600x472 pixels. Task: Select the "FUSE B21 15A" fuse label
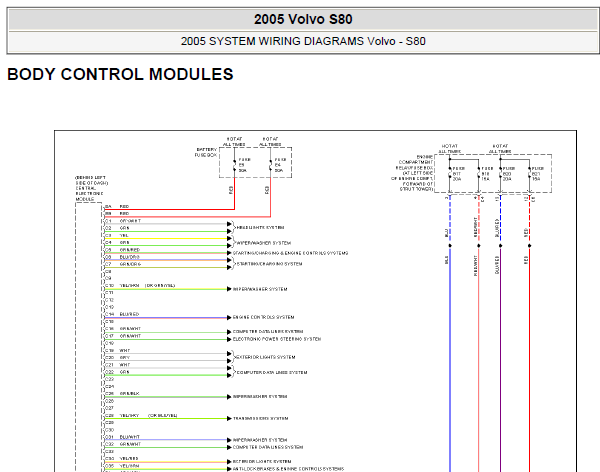click(538, 173)
